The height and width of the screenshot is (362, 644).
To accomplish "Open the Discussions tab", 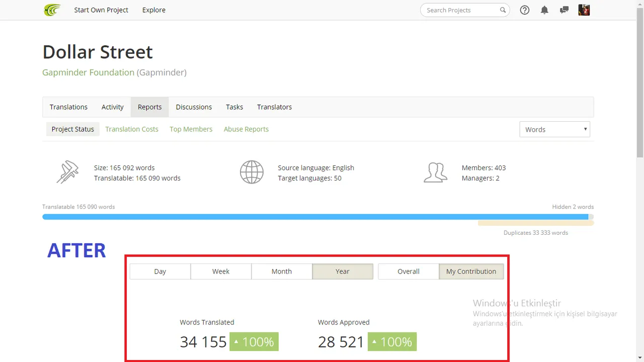I will tap(194, 107).
